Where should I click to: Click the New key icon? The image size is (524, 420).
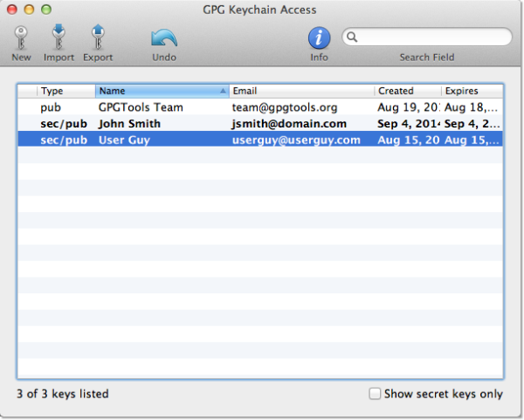tap(21, 38)
